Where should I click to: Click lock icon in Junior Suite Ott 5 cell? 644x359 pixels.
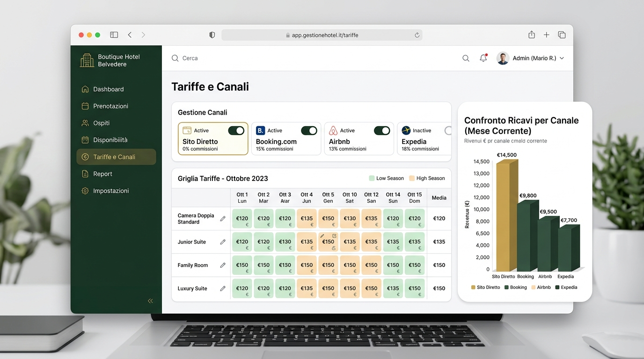(x=334, y=248)
